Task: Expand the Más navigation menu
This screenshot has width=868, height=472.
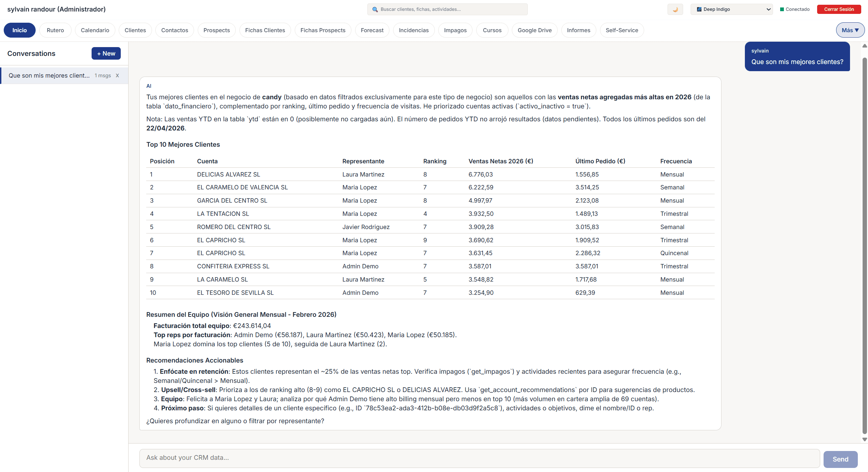Action: tap(850, 30)
